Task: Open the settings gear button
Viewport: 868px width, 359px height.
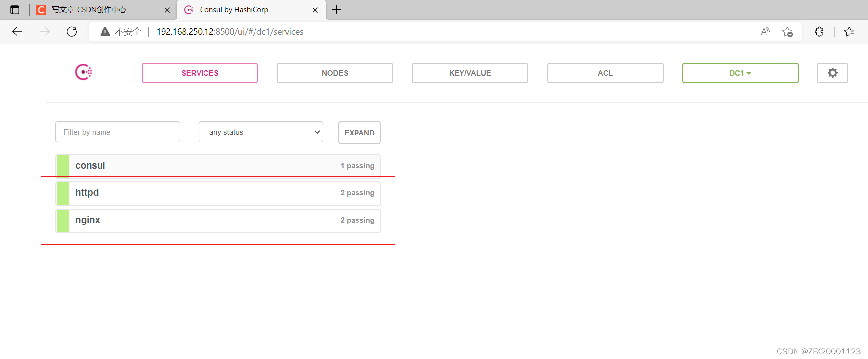Action: click(x=832, y=73)
